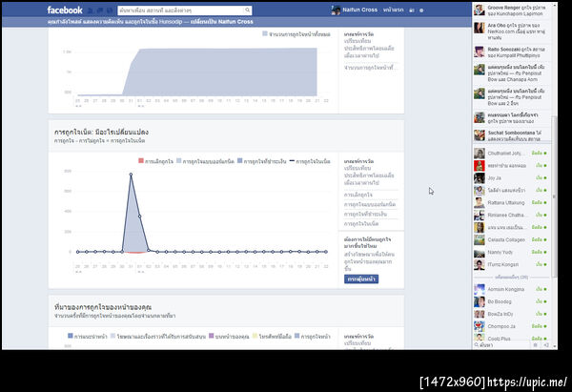Image resolution: width=572 pixels, height=392 pixels.
Task: Open chat with BowZa InDy
Action: pyautogui.click(x=512, y=314)
